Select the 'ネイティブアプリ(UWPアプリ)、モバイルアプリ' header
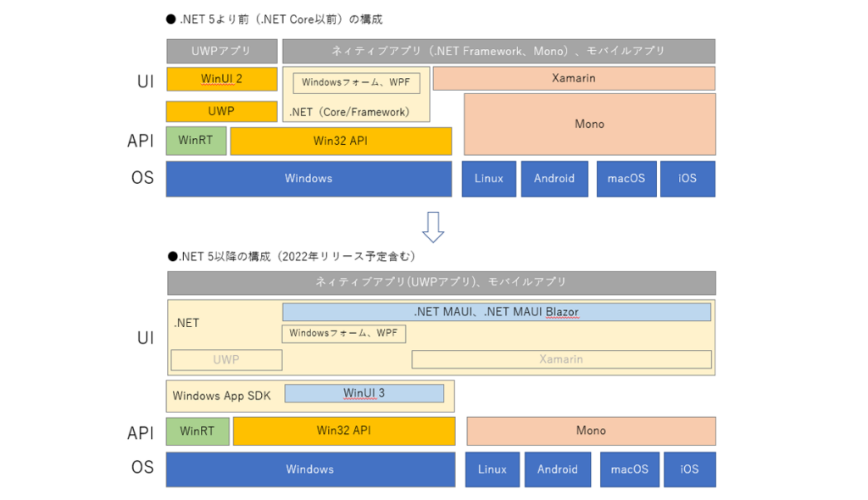This screenshot has width=868, height=500. click(x=442, y=283)
